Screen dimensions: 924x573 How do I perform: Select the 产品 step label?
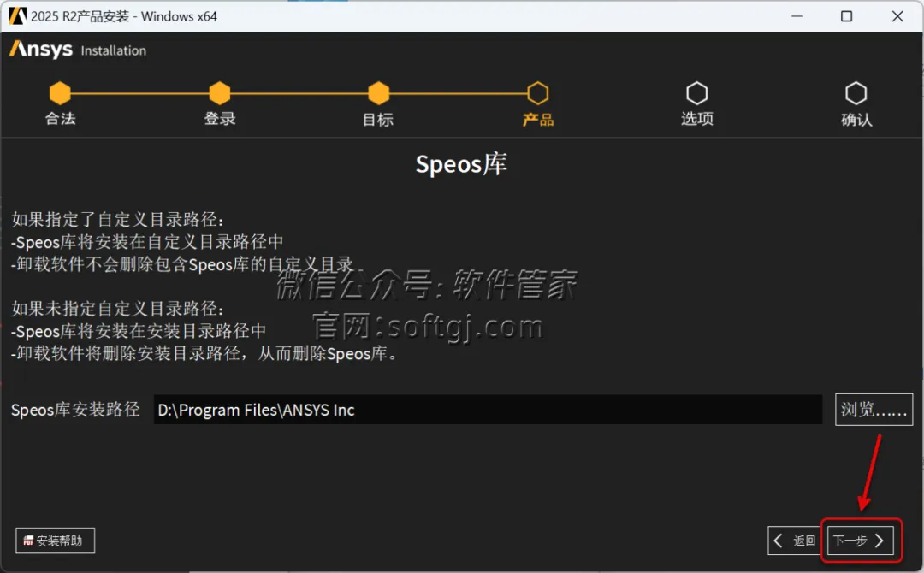[x=537, y=120]
